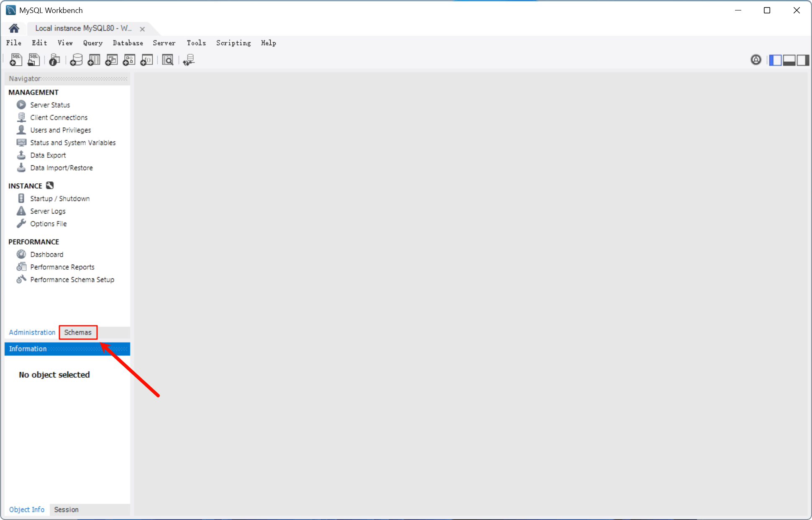Open the Query menu

click(x=92, y=43)
